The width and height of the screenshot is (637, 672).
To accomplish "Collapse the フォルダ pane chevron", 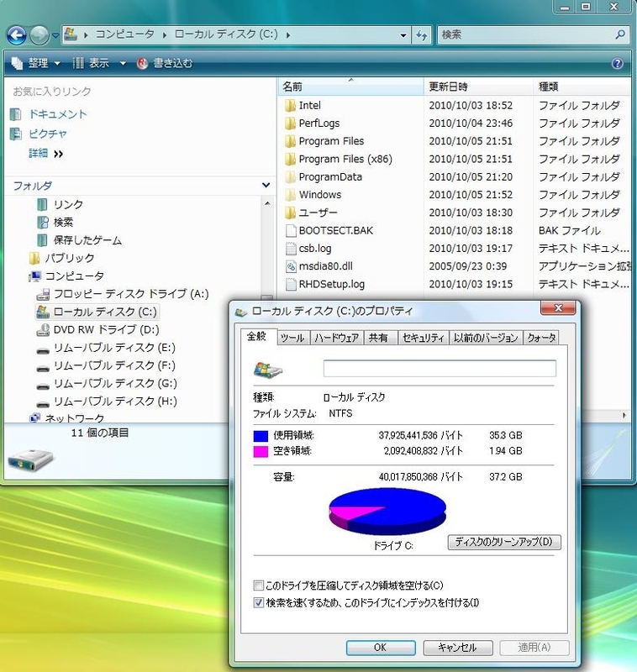I will pos(266,185).
